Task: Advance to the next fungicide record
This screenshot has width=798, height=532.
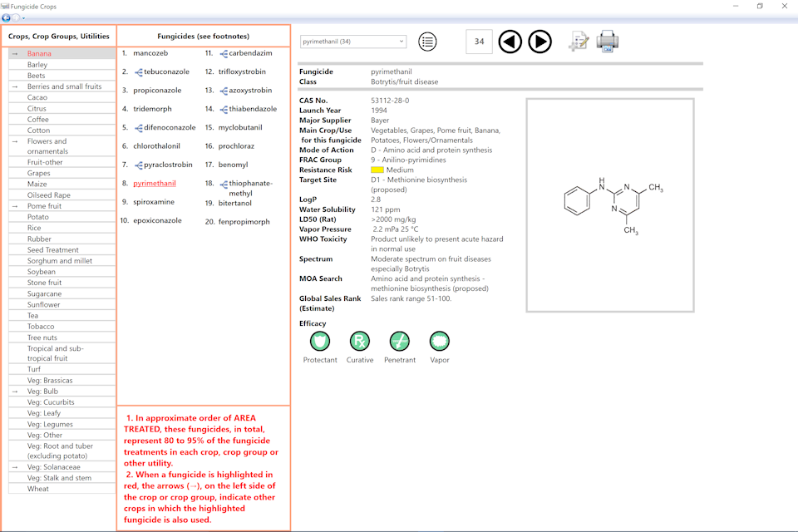Action: click(x=540, y=41)
